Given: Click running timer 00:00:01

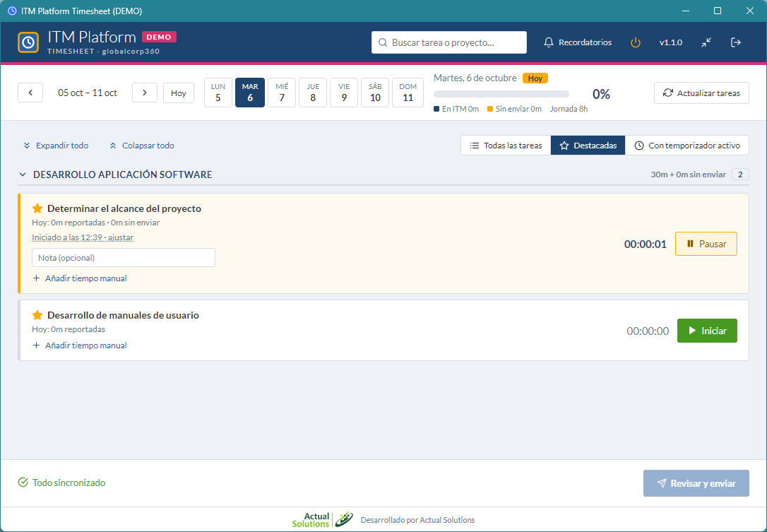Looking at the screenshot, I should click(x=646, y=244).
